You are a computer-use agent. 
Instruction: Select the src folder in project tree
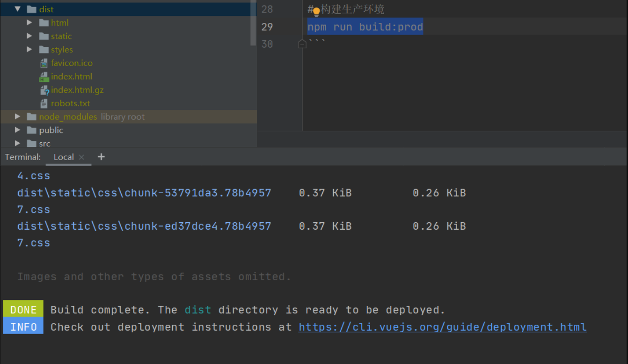pyautogui.click(x=44, y=144)
